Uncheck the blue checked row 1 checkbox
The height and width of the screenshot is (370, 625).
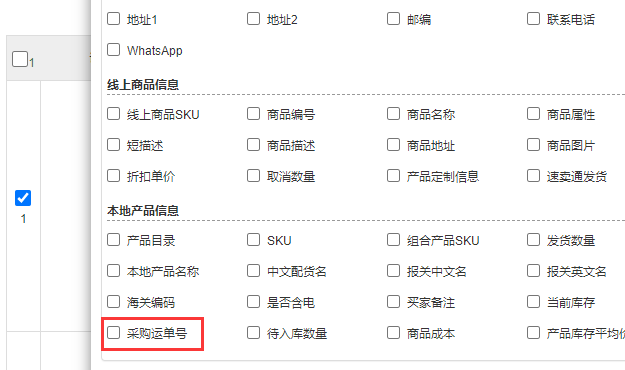[23, 198]
